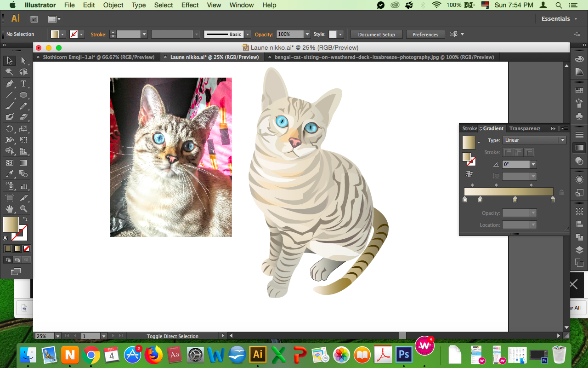Choose Draw Behind mode

coord(17,260)
